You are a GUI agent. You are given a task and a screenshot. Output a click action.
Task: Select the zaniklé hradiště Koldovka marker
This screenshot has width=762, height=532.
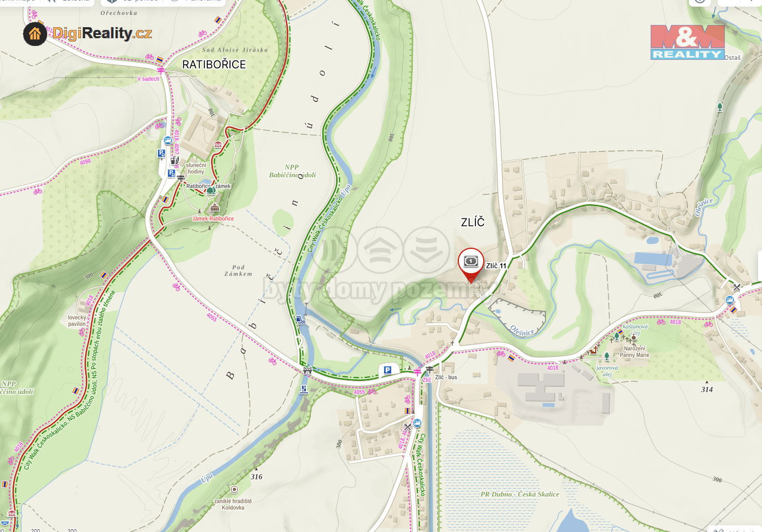click(x=234, y=489)
